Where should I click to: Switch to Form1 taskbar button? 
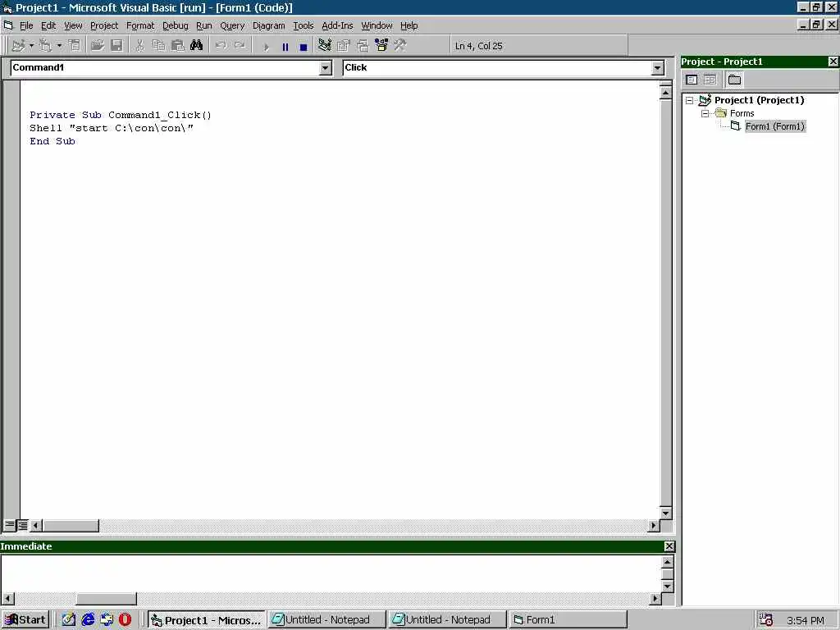coord(568,620)
